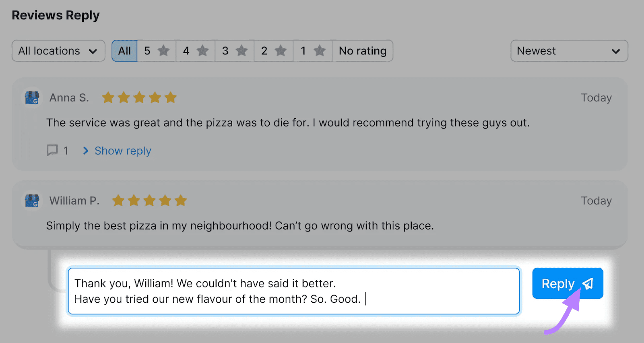Click the first star in William's rating

118,200
